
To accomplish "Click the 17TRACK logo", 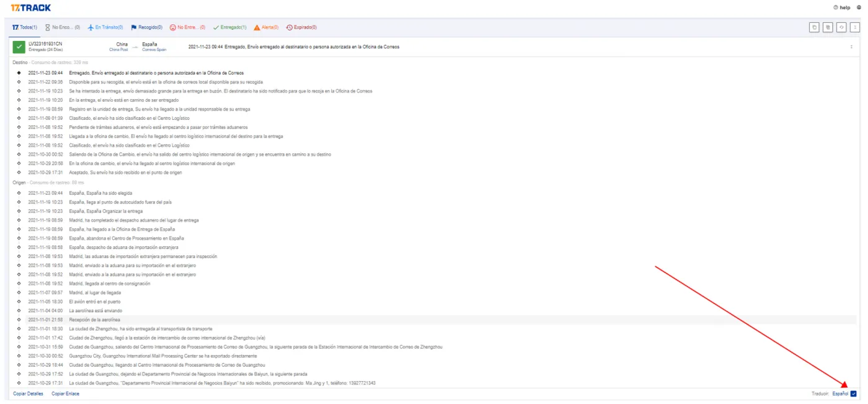I will pyautogui.click(x=31, y=7).
